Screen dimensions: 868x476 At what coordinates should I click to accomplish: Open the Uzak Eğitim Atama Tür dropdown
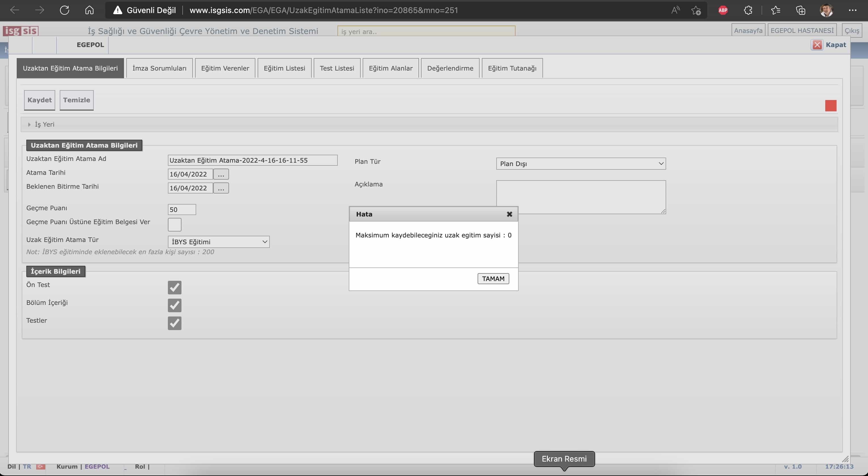[x=218, y=242]
